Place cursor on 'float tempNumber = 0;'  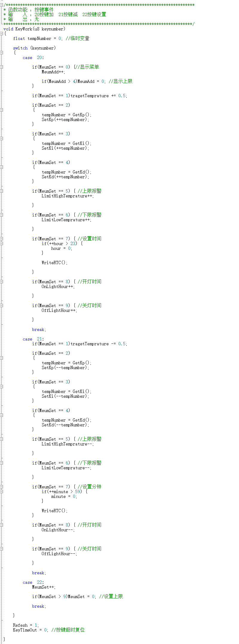(x=38, y=38)
